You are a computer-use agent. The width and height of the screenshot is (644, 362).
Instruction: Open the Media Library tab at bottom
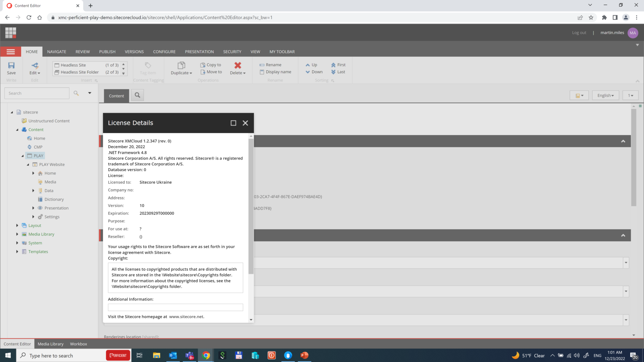pos(50,344)
